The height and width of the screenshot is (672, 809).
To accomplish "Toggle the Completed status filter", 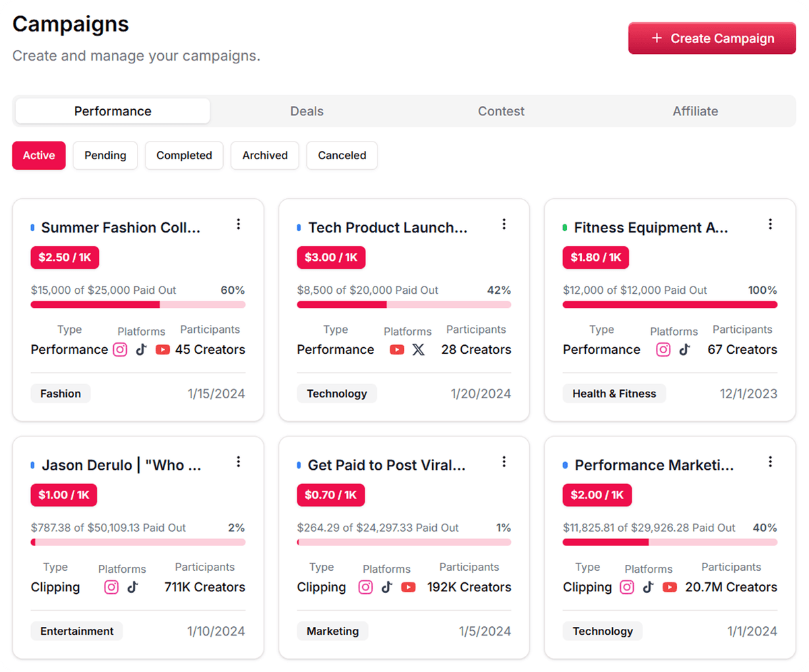I will [x=184, y=155].
